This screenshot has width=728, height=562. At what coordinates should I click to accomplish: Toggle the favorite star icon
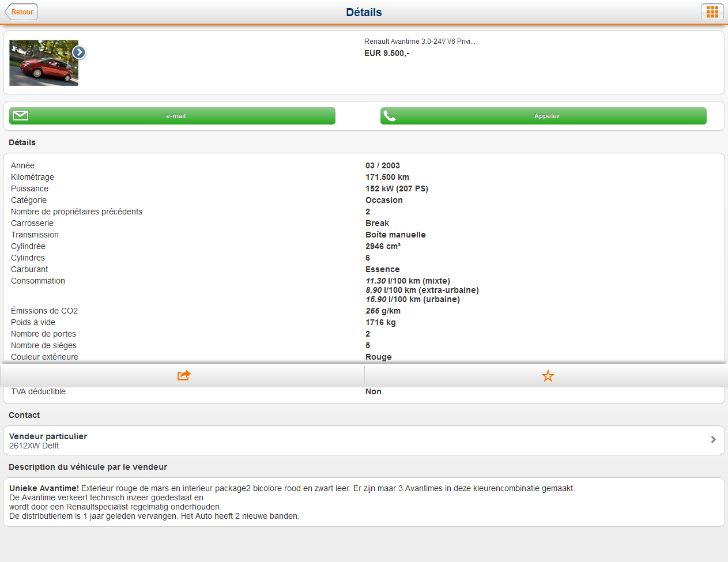point(548,376)
